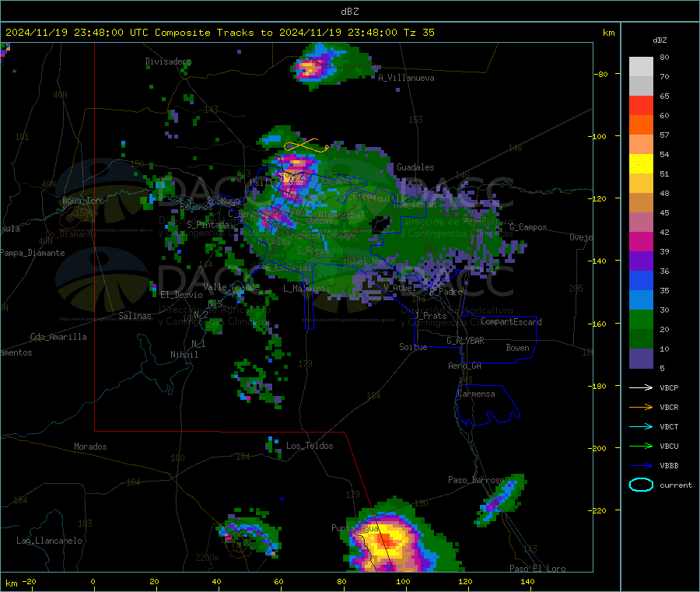Select the yellow 51-54 dBZ legend swatch
Screen dimensions: 700x592
(x=641, y=164)
